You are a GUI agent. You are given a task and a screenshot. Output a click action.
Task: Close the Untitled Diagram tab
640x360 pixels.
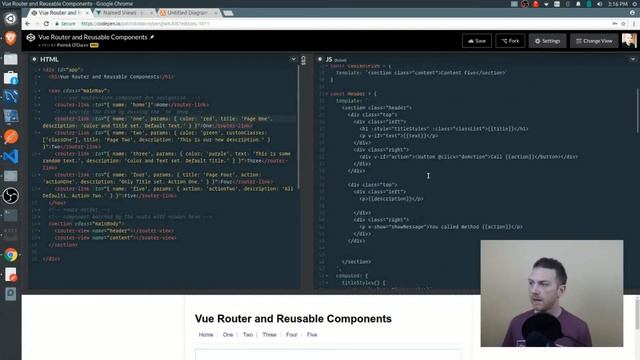[x=216, y=13]
